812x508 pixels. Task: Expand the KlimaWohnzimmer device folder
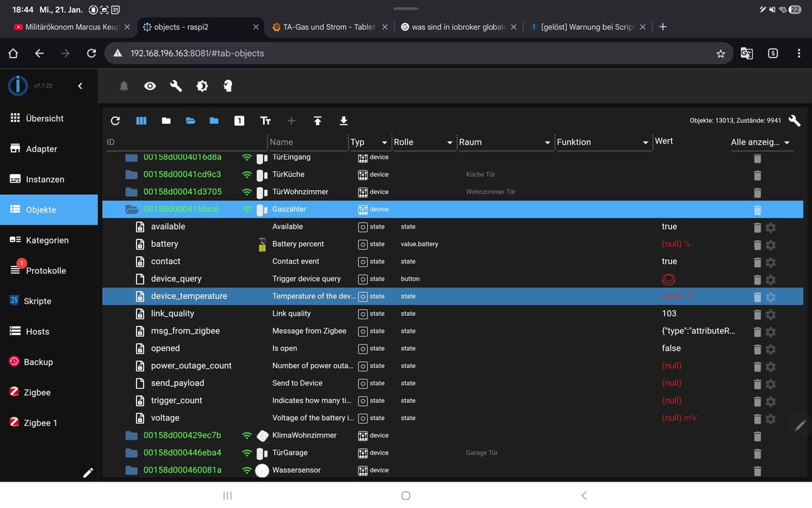coord(131,436)
